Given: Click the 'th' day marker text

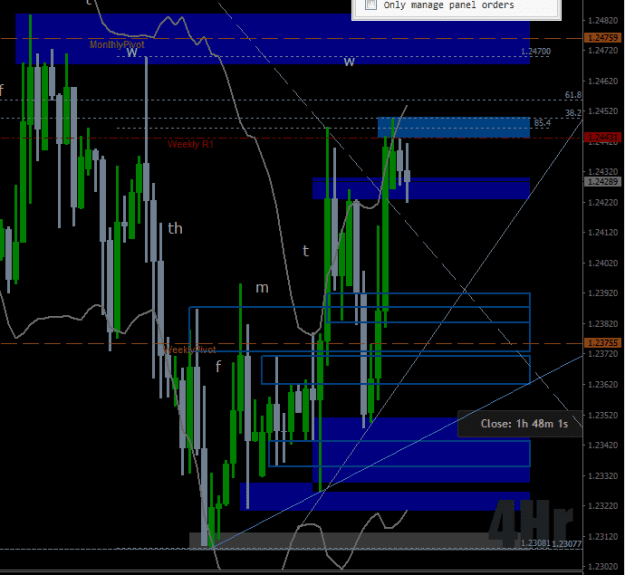Looking at the screenshot, I should point(175,229).
